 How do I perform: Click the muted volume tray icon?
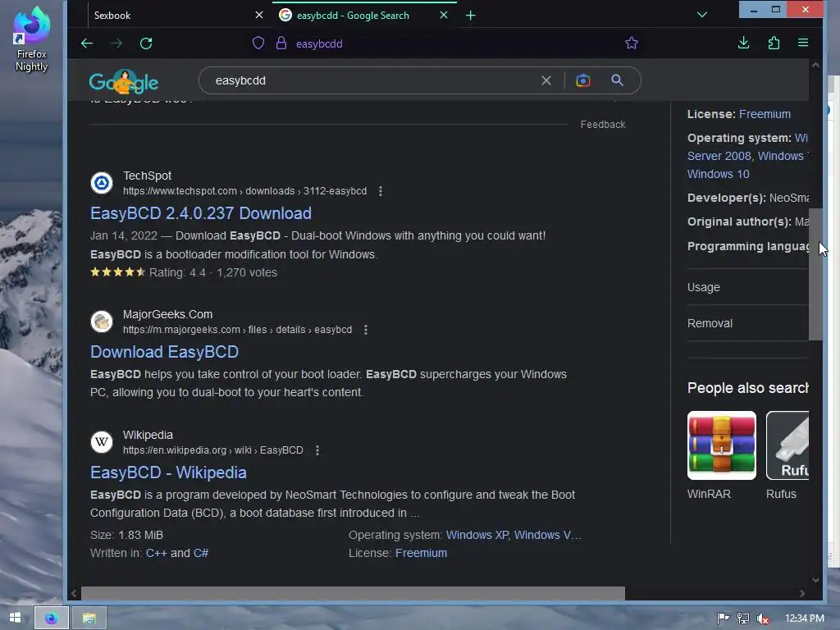tap(762, 619)
